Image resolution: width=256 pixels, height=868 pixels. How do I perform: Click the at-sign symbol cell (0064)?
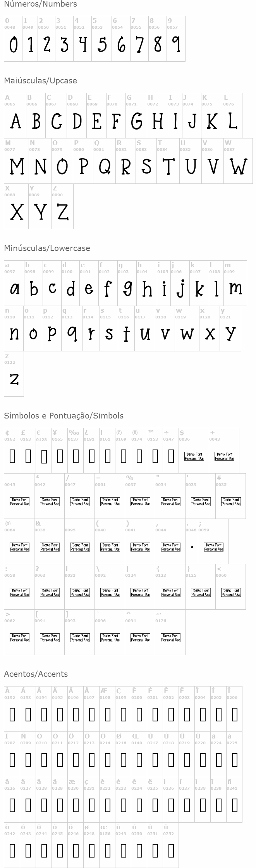(19, 542)
